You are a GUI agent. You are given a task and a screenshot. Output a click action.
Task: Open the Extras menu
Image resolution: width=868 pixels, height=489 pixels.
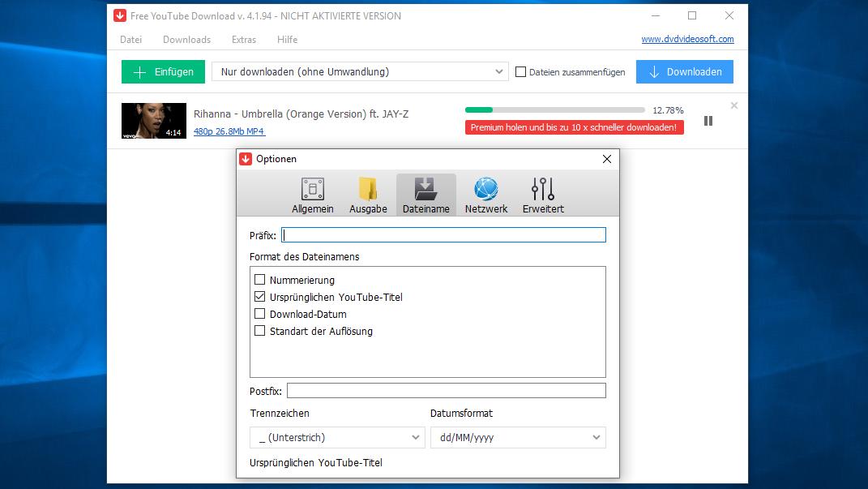click(x=244, y=39)
